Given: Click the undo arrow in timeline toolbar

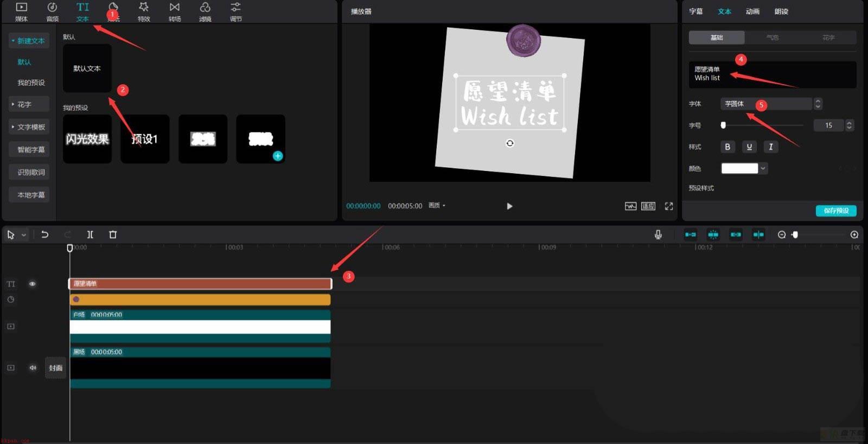Looking at the screenshot, I should [x=45, y=234].
